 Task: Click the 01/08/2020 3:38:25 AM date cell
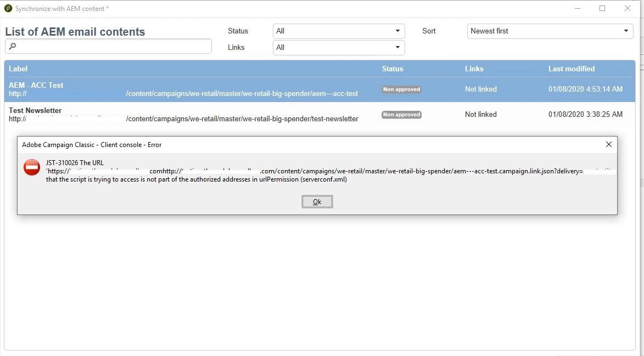click(585, 115)
